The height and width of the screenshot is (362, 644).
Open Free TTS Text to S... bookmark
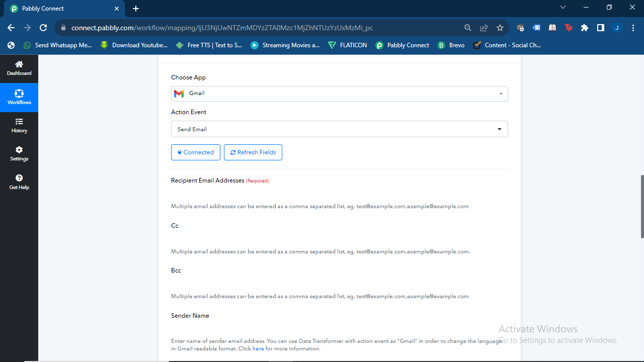[209, 45]
